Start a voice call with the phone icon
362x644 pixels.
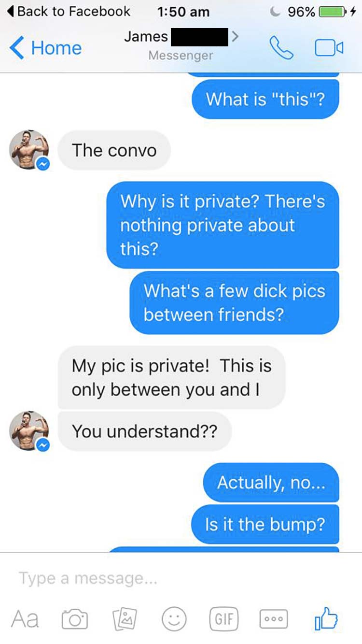(281, 48)
